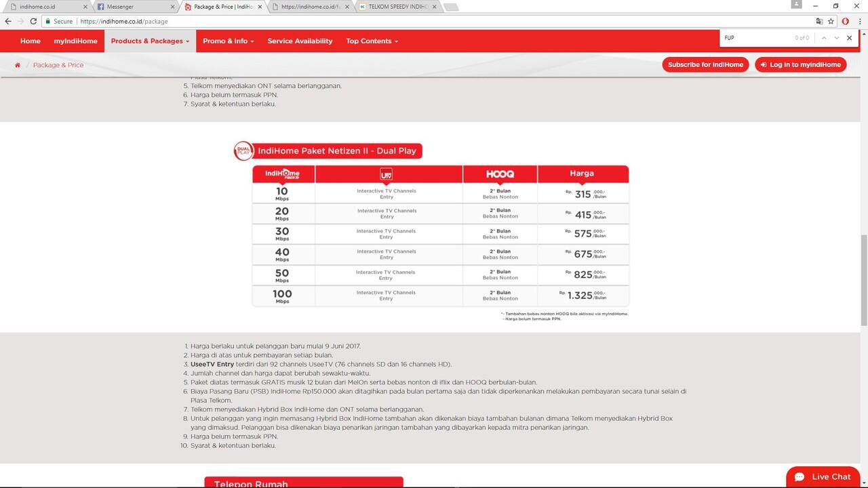
Task: Select the 40 Mbps row speed cell
Action: (282, 254)
